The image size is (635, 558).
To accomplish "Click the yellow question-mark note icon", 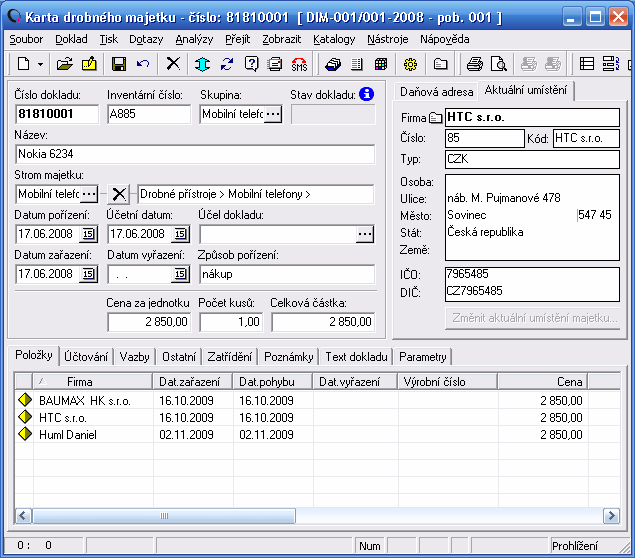I will 251,64.
